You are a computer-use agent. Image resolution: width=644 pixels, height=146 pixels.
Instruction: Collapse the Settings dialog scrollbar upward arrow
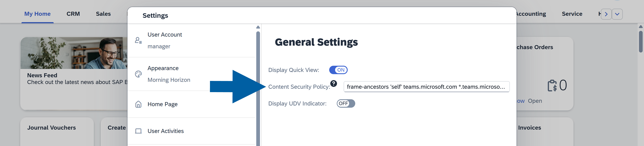pyautogui.click(x=258, y=27)
